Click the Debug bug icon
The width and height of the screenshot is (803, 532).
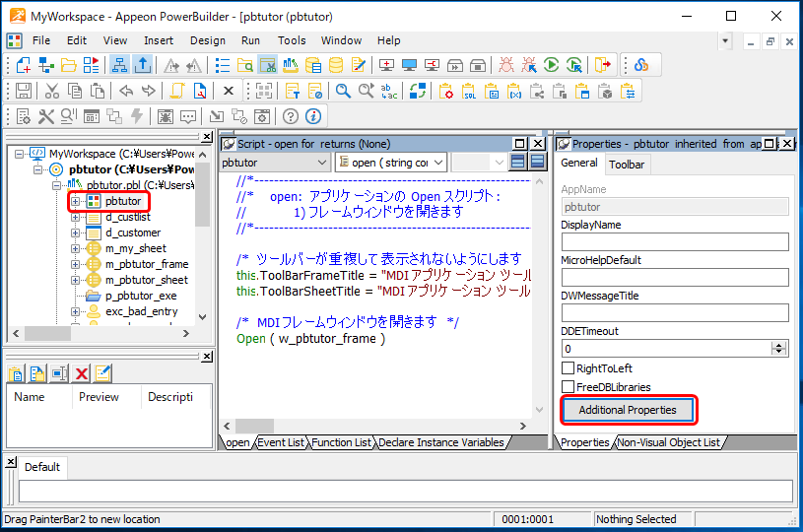tap(506, 65)
